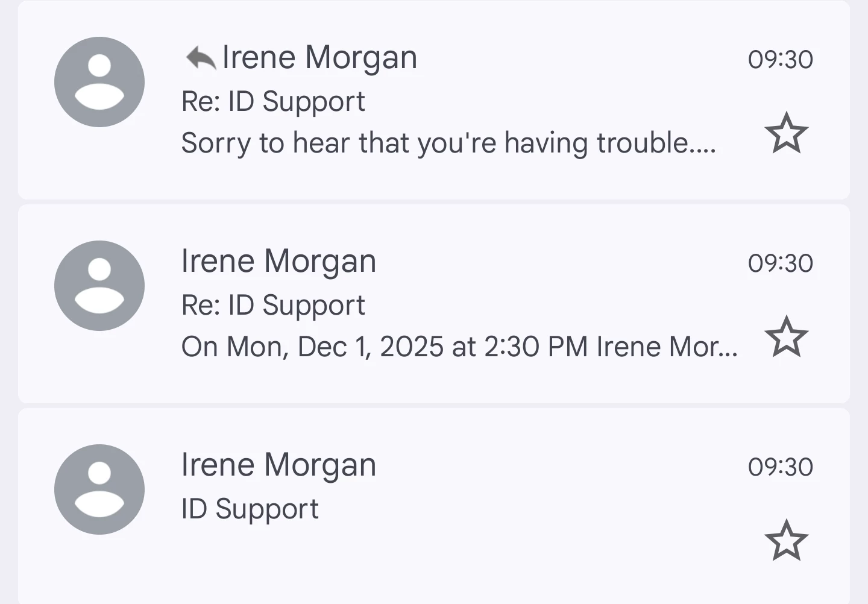868x604 pixels.
Task: Click the Irene Morgan name above plain "ID Support"
Action: tap(278, 465)
